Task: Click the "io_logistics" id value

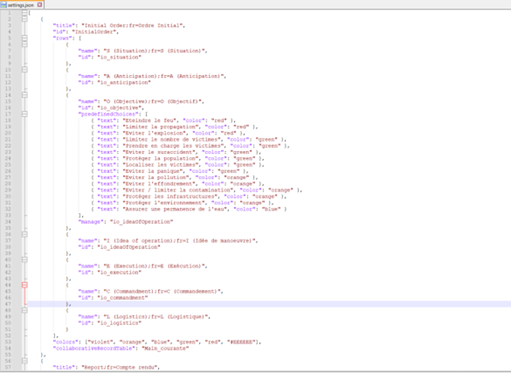Action: tap(119, 323)
